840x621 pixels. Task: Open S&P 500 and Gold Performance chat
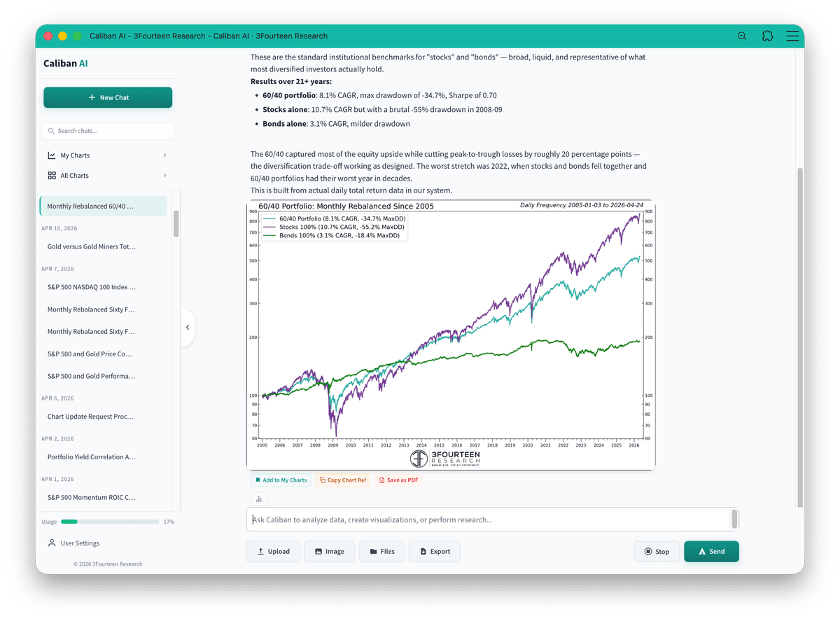tap(104, 376)
